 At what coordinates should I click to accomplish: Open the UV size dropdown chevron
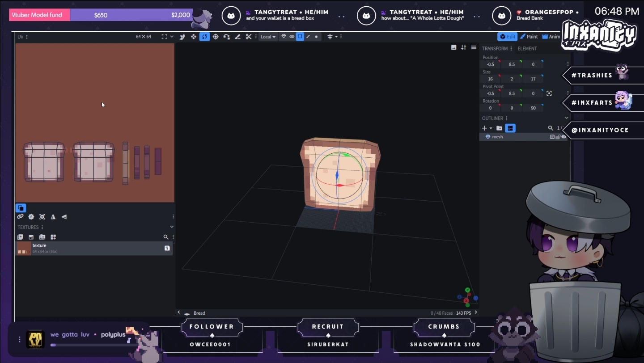(172, 37)
